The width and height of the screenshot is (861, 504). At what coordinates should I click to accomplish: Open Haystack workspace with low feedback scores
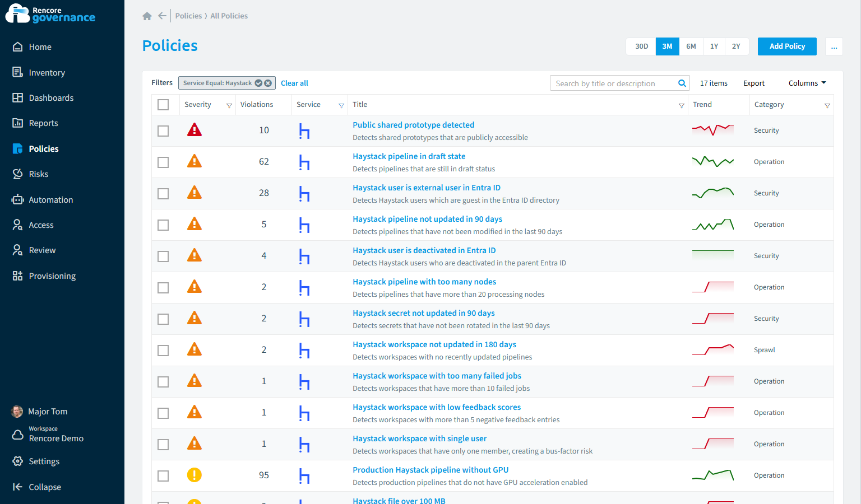click(437, 407)
